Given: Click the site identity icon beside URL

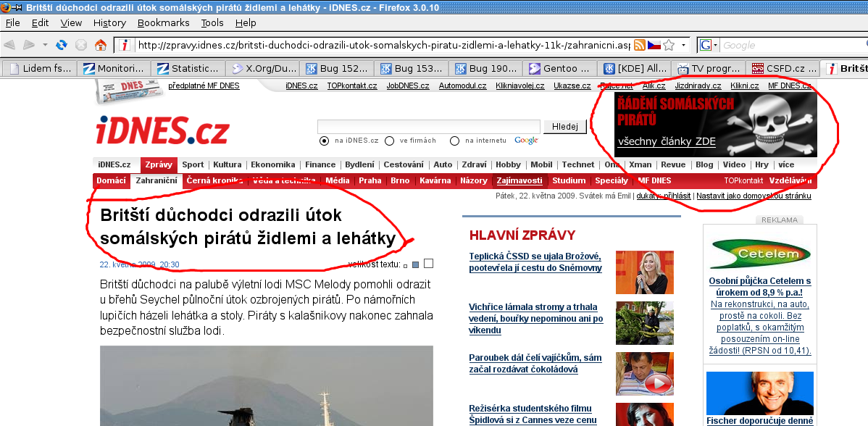Looking at the screenshot, I should pos(125,45).
